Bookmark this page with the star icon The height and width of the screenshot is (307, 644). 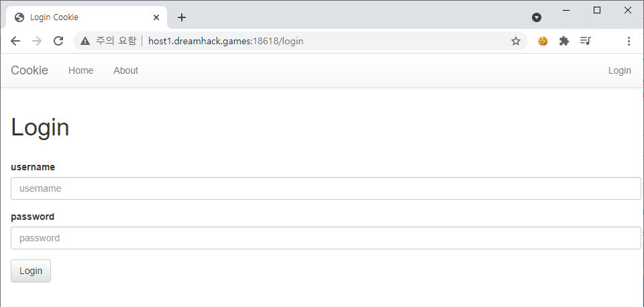click(515, 41)
